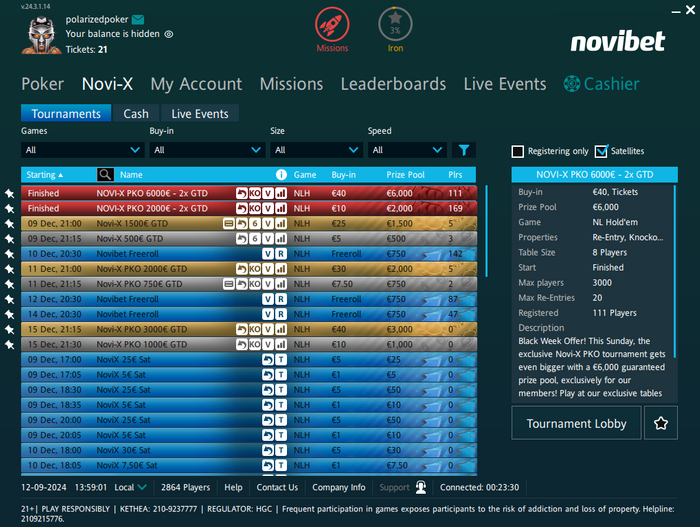Screen dimensions: 700x527
Task: Open the Poker main tab
Action: coord(43,84)
